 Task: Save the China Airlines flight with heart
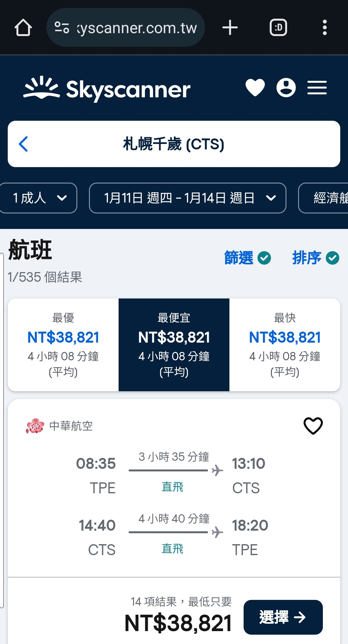[x=313, y=426]
